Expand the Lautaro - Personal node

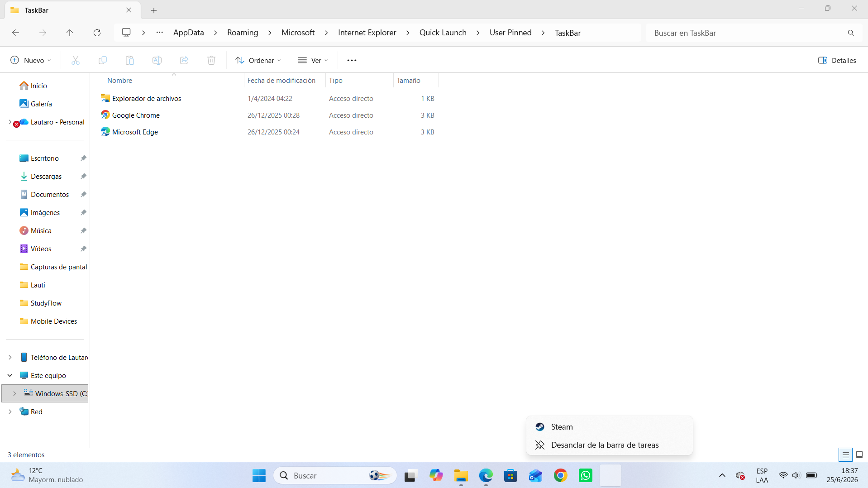click(x=10, y=122)
